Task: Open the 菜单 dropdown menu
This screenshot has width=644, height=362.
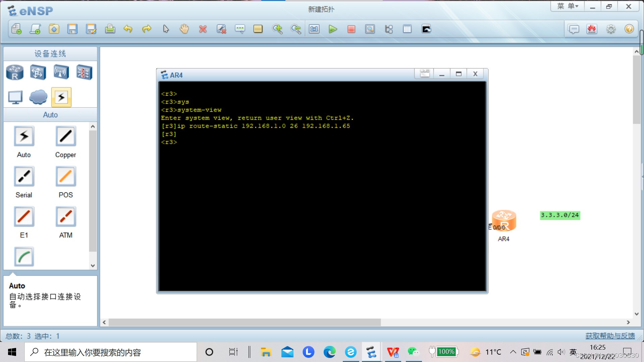Action: point(568,6)
